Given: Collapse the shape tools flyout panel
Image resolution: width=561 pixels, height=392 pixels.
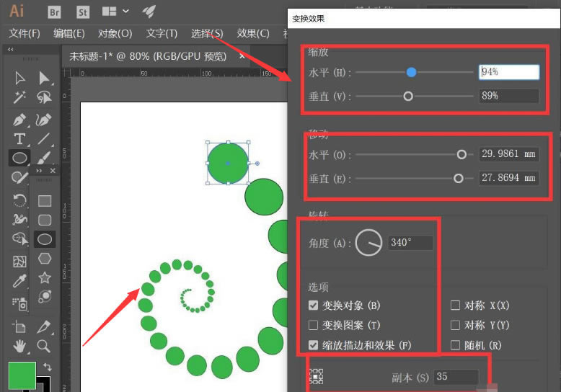Looking at the screenshot, I should pos(39,171).
